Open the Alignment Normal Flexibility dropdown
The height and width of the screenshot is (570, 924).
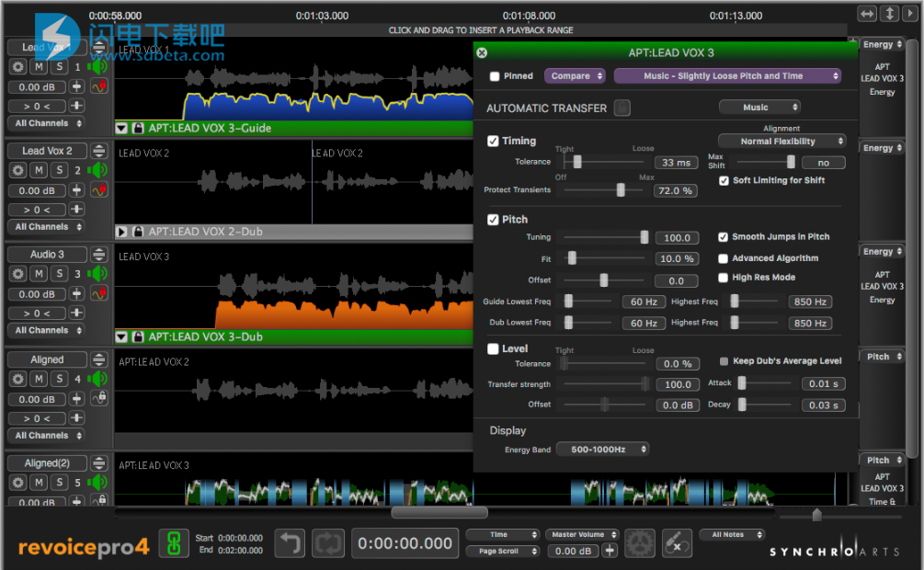782,142
